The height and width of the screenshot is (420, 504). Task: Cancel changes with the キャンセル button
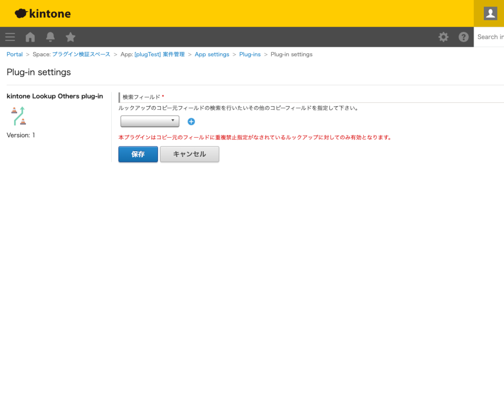(x=189, y=154)
